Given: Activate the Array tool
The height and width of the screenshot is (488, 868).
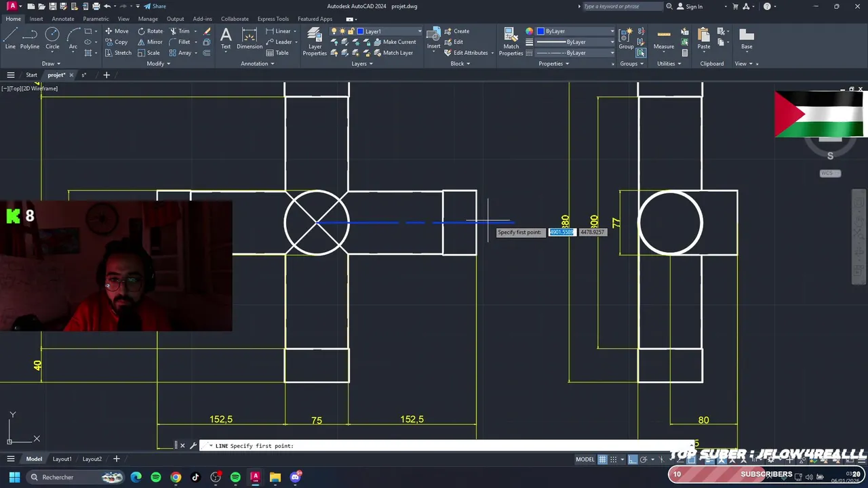Looking at the screenshot, I should tap(180, 53).
